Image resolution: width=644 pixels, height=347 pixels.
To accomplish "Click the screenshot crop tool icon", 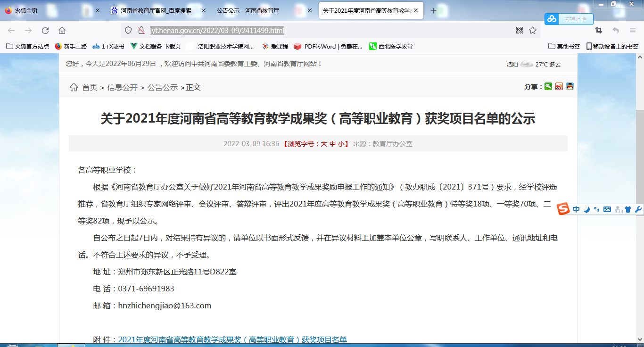I will tap(599, 31).
